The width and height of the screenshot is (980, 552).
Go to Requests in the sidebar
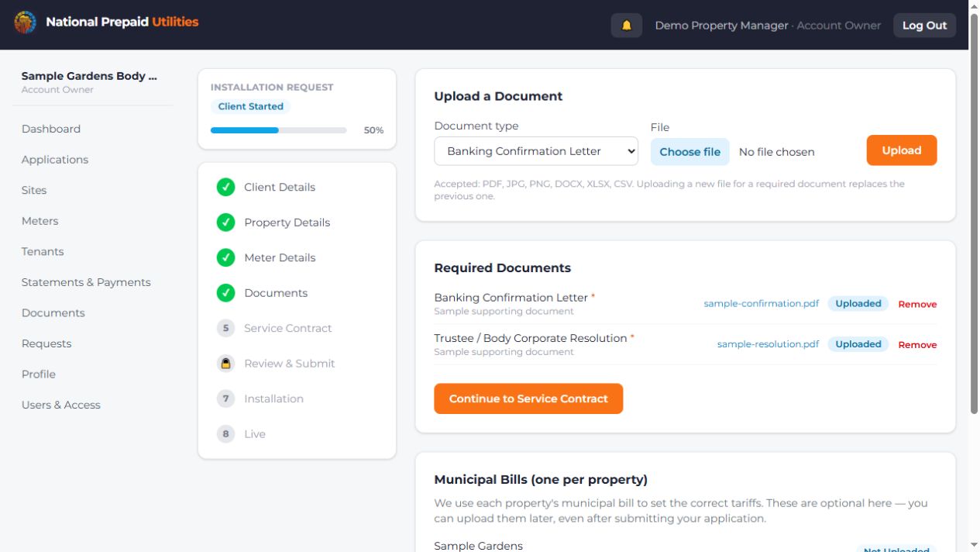click(46, 343)
